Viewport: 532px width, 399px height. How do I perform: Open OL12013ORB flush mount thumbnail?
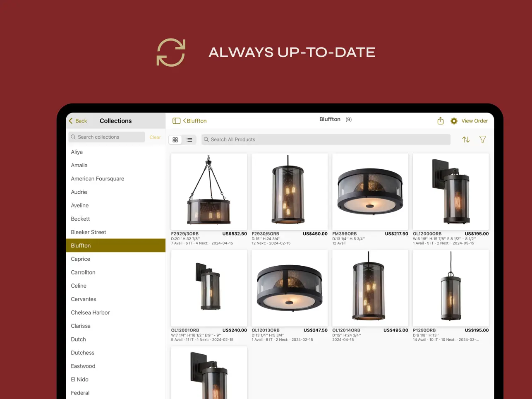290,288
